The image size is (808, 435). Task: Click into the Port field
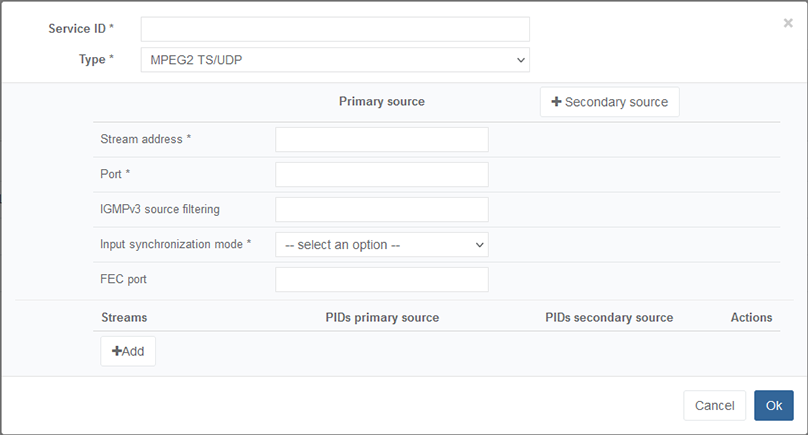[381, 174]
